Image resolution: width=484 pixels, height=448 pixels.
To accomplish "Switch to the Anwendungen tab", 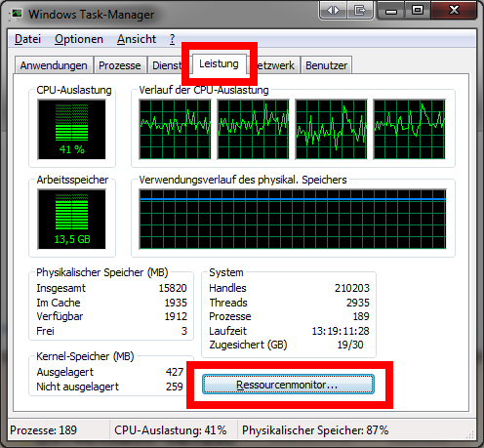I will tap(54, 65).
